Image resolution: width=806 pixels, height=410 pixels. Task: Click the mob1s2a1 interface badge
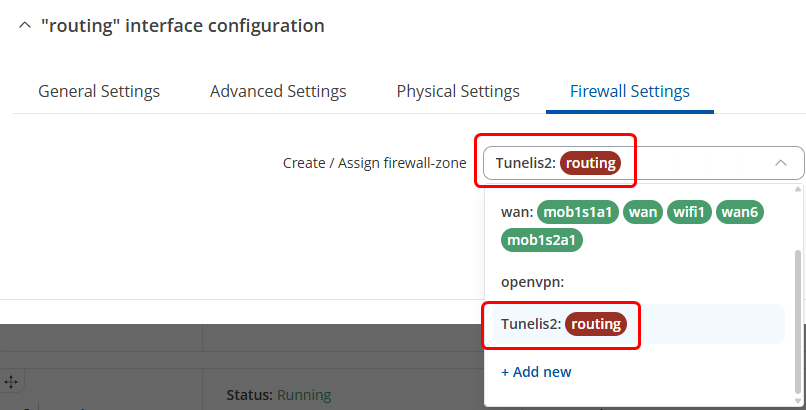click(x=542, y=240)
